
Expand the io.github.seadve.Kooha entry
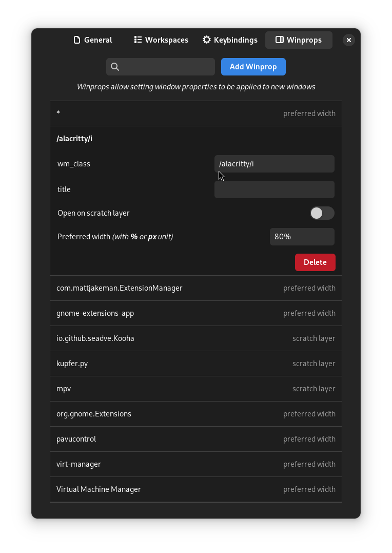coord(195,338)
